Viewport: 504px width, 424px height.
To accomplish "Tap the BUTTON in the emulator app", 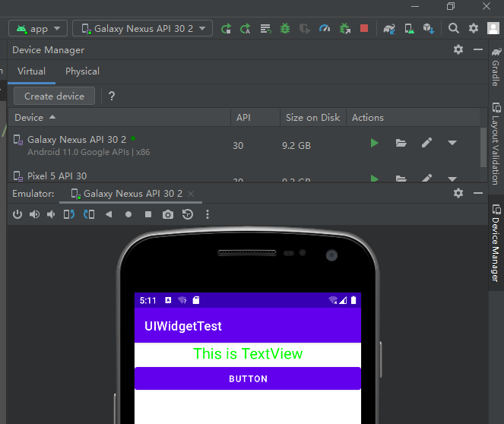I will point(248,378).
